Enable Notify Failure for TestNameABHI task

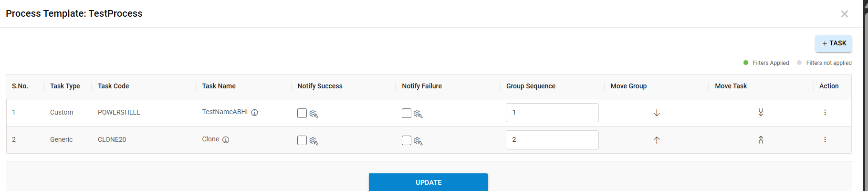tap(407, 113)
